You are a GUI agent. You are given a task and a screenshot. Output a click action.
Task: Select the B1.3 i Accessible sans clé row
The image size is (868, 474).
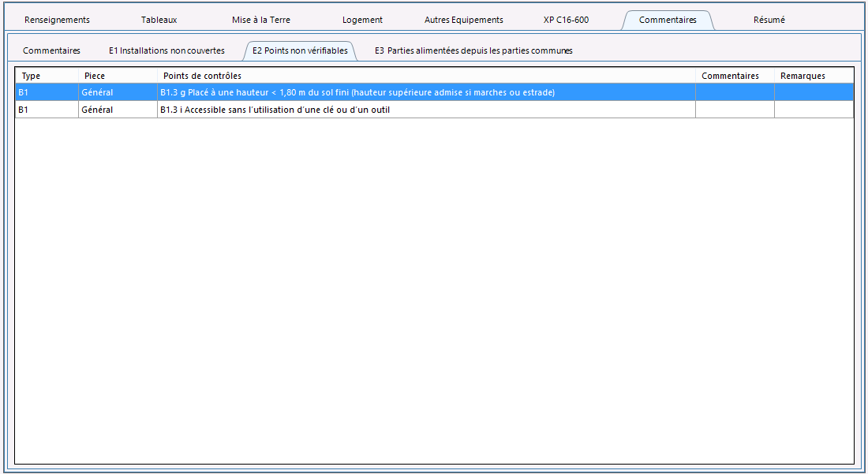[x=275, y=110]
